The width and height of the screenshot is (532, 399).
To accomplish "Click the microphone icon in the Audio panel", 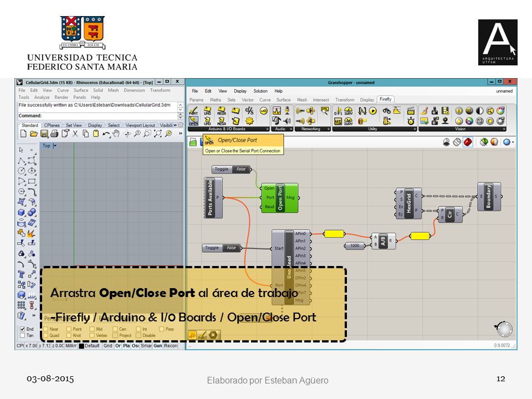I will (x=287, y=111).
